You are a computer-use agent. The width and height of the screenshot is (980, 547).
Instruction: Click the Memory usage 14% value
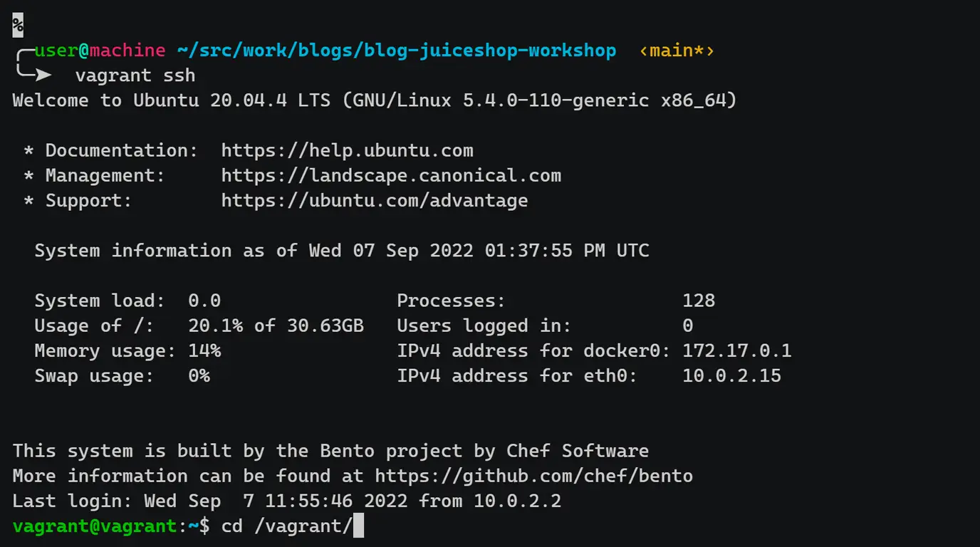204,350
